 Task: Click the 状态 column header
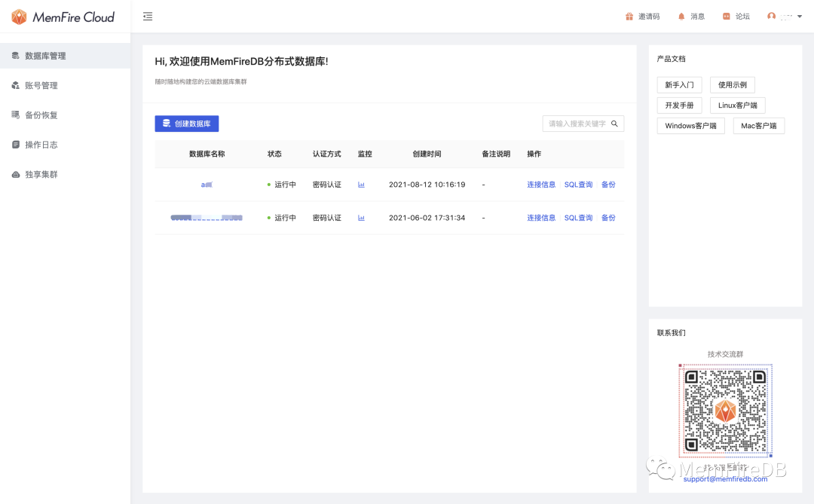[x=274, y=154]
